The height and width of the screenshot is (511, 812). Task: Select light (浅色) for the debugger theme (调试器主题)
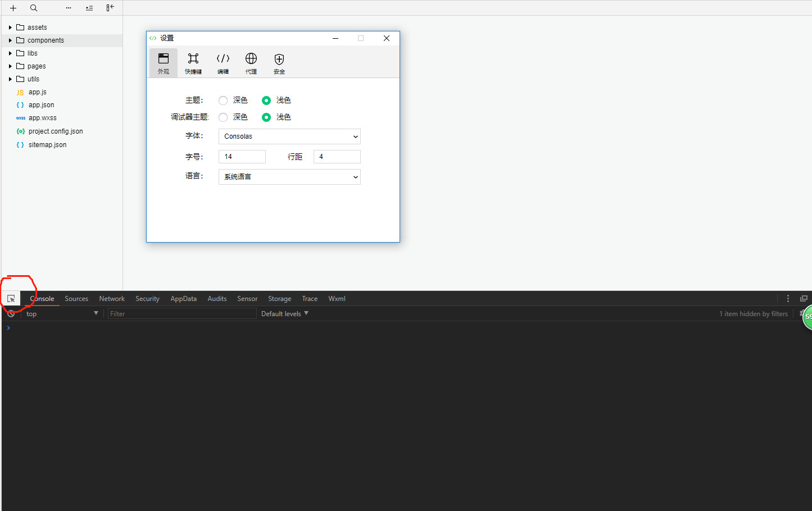pyautogui.click(x=266, y=117)
